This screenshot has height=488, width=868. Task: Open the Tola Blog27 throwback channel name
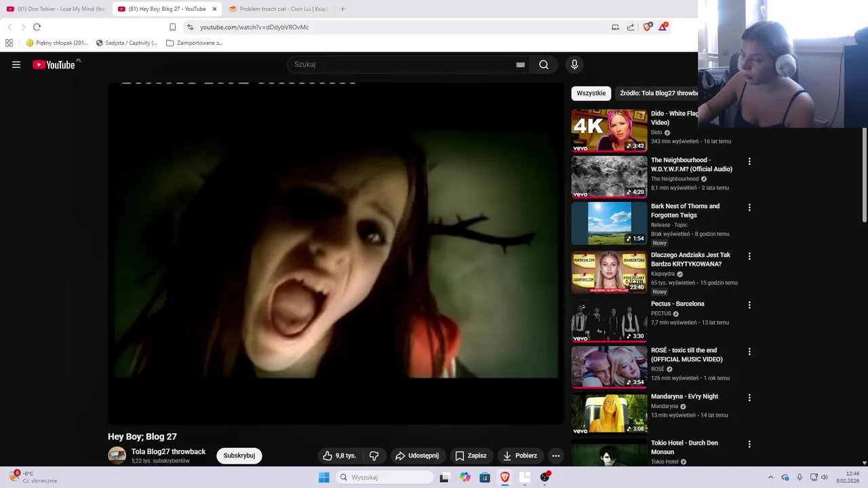point(168,451)
